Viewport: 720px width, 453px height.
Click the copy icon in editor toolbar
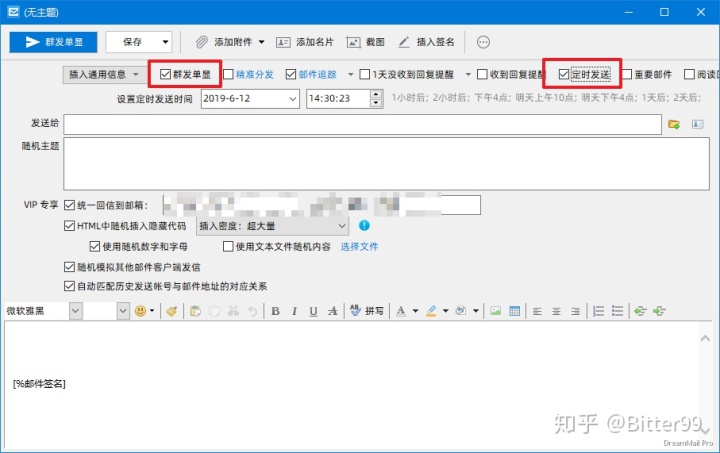tap(214, 311)
